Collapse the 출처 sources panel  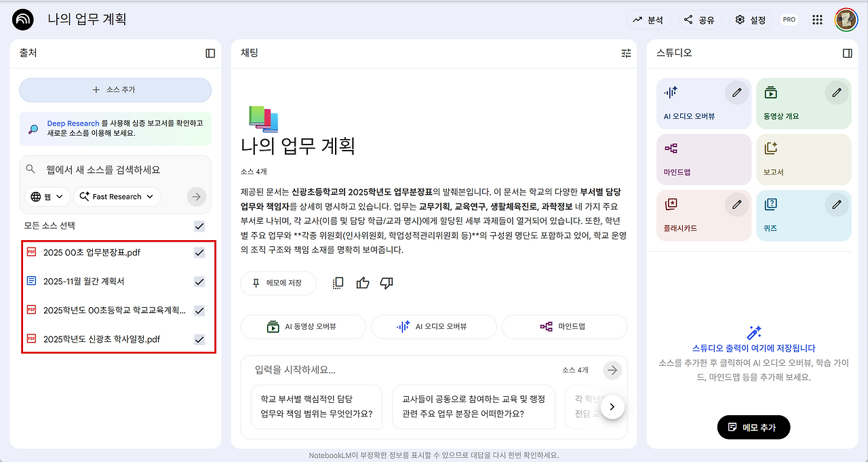(x=210, y=53)
